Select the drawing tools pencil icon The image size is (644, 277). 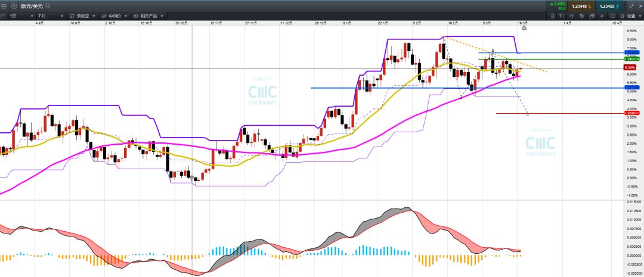coord(581,16)
